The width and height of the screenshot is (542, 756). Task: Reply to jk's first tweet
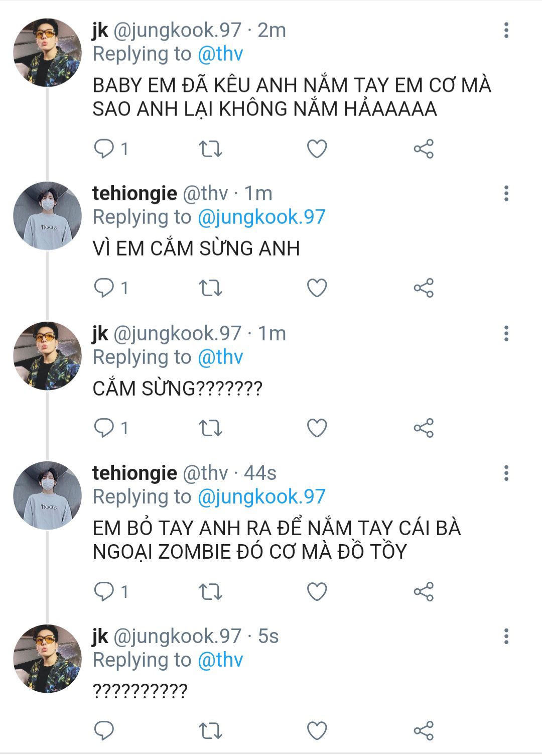pos(104,149)
